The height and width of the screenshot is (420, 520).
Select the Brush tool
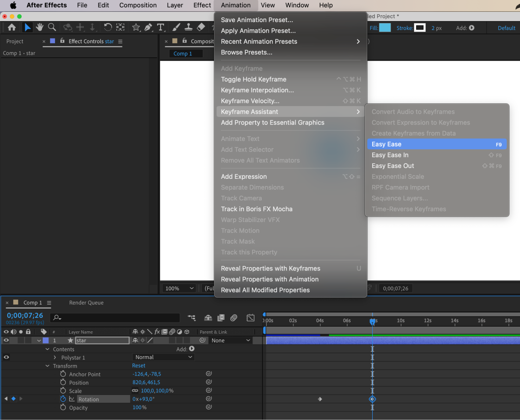tap(176, 27)
